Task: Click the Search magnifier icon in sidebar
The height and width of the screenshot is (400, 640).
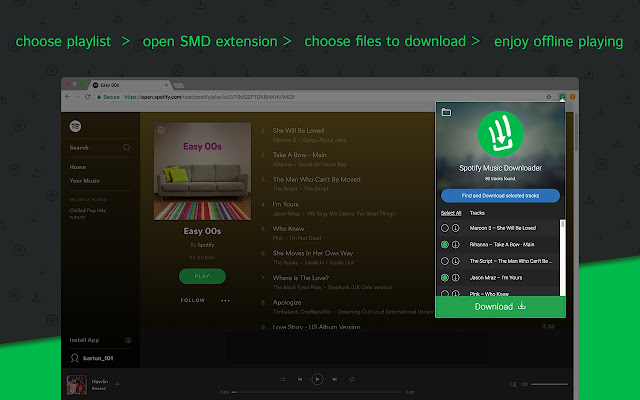Action: (x=127, y=147)
